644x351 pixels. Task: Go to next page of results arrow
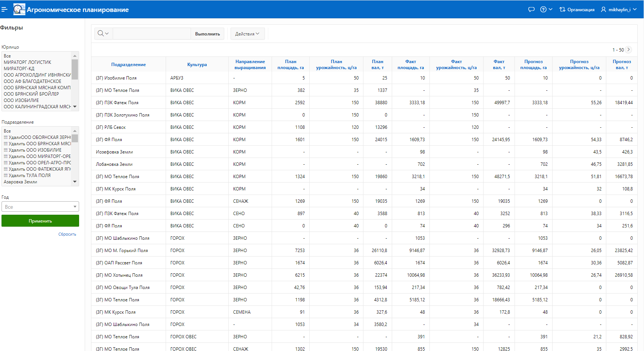(629, 50)
